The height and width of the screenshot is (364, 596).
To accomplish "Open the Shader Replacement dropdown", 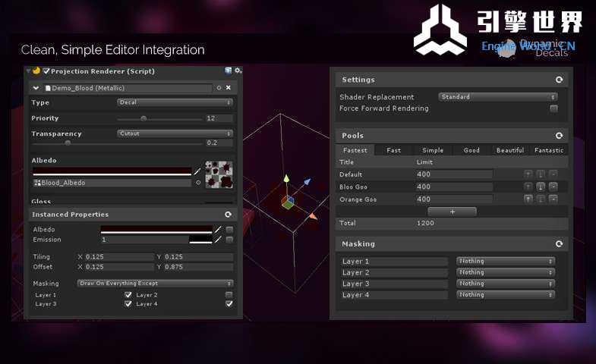I will [498, 97].
